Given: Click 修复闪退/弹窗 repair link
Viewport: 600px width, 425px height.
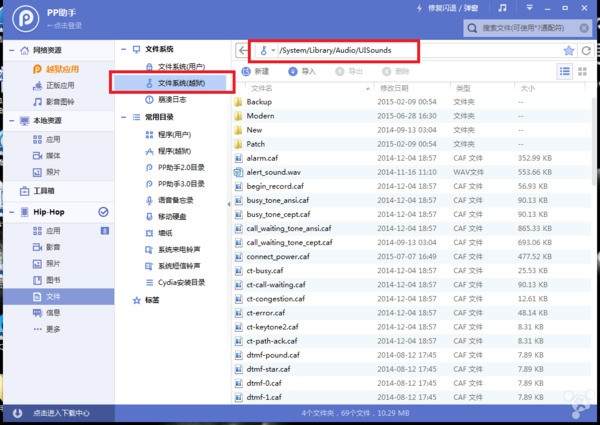Looking at the screenshot, I should point(447,8).
